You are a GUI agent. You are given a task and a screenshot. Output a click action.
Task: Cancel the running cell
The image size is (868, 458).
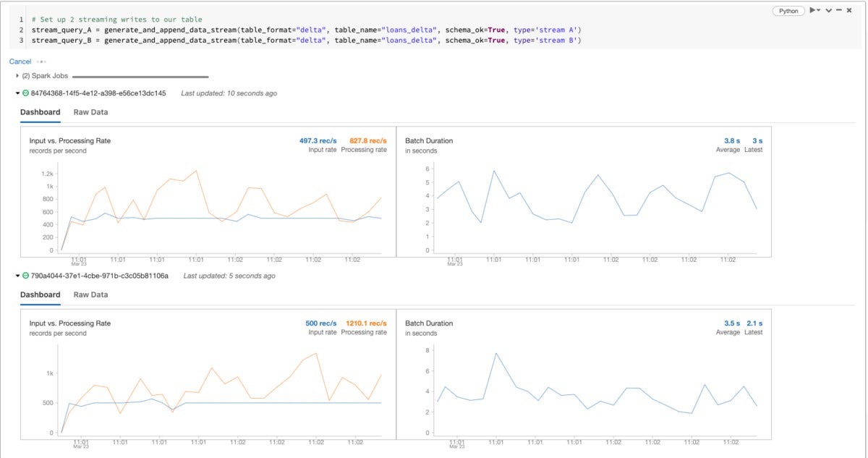point(20,62)
